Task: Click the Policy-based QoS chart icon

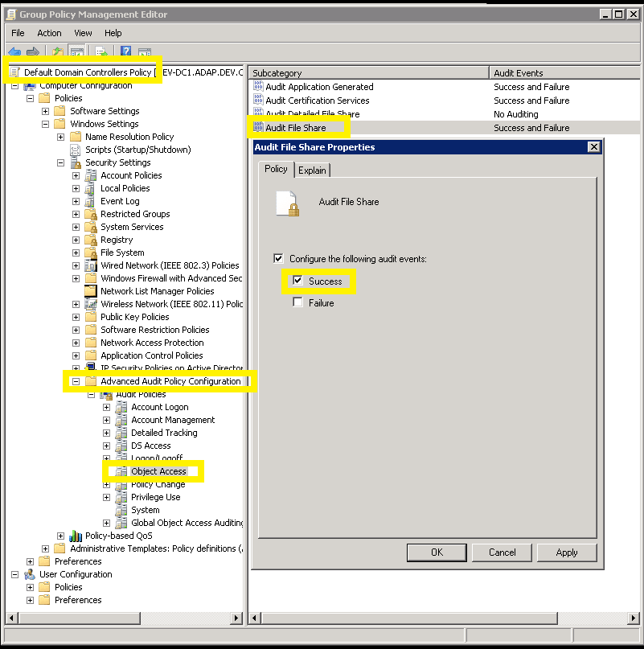Action: tap(76, 536)
